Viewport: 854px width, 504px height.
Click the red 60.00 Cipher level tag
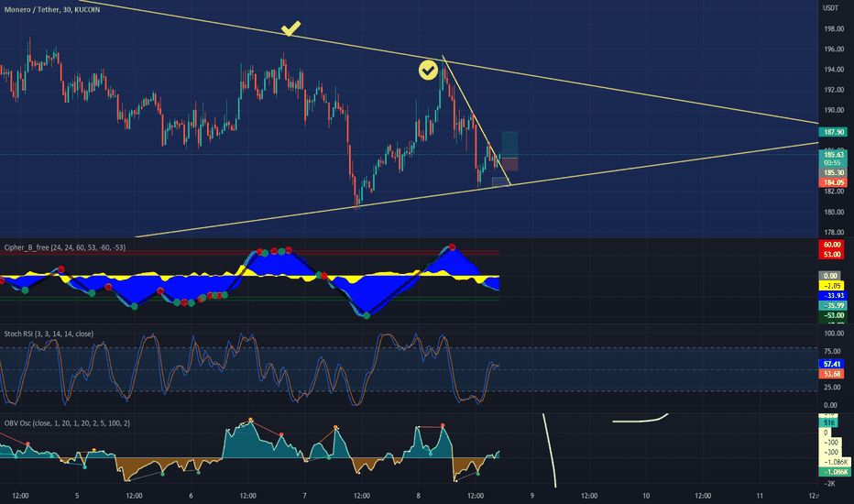click(x=832, y=245)
